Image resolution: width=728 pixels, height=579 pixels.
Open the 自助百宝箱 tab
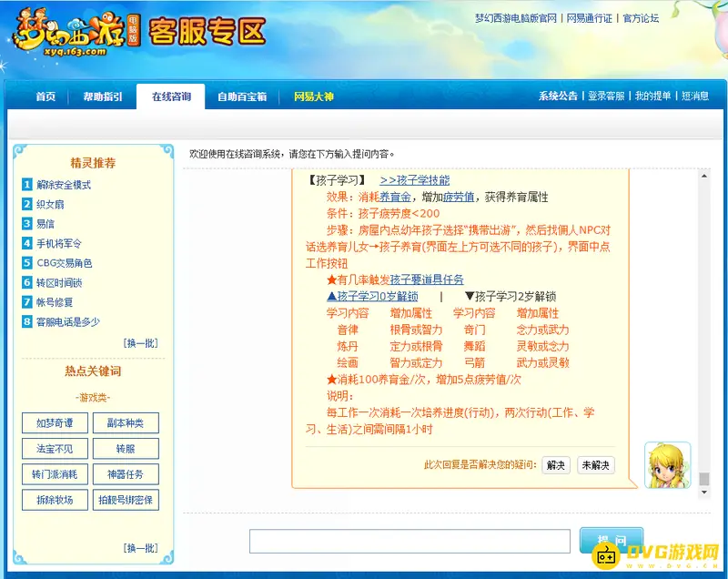242,96
